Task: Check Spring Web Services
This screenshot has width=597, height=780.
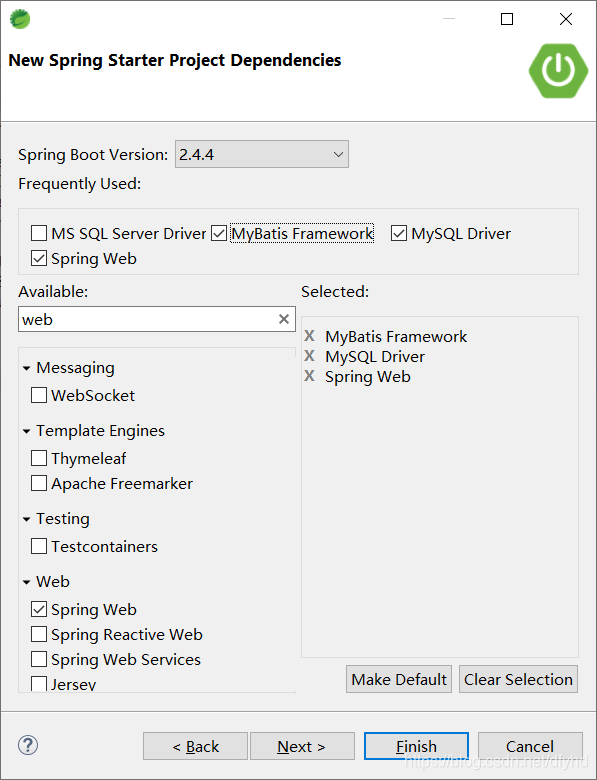Action: click(x=39, y=659)
